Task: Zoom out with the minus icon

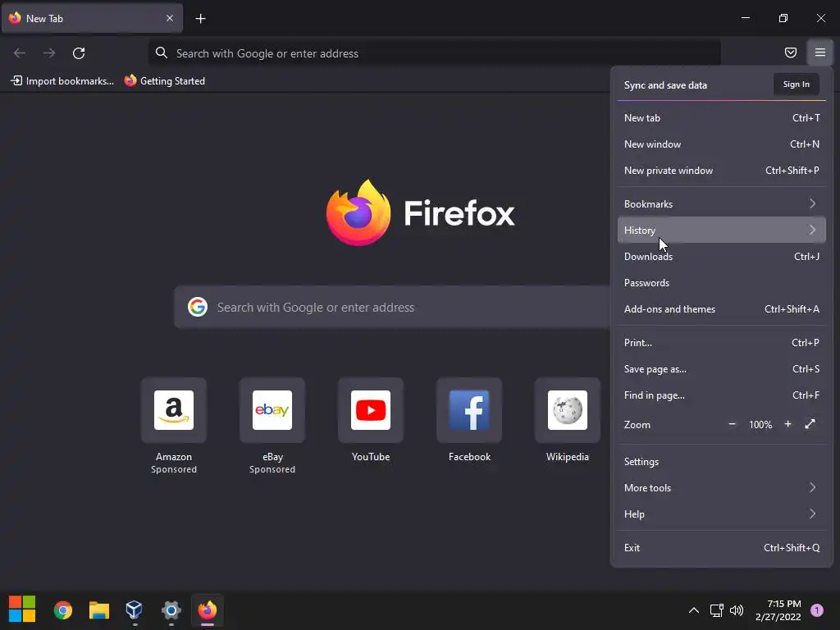Action: 732,424
